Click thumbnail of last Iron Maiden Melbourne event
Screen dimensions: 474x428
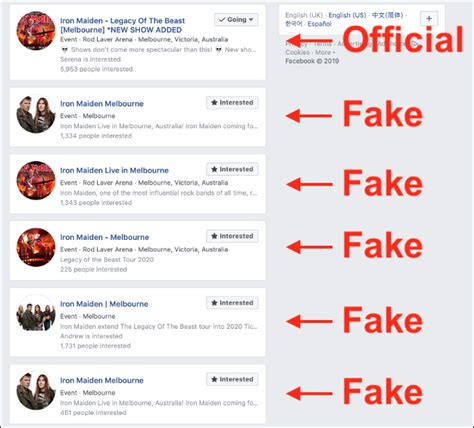(x=36, y=390)
